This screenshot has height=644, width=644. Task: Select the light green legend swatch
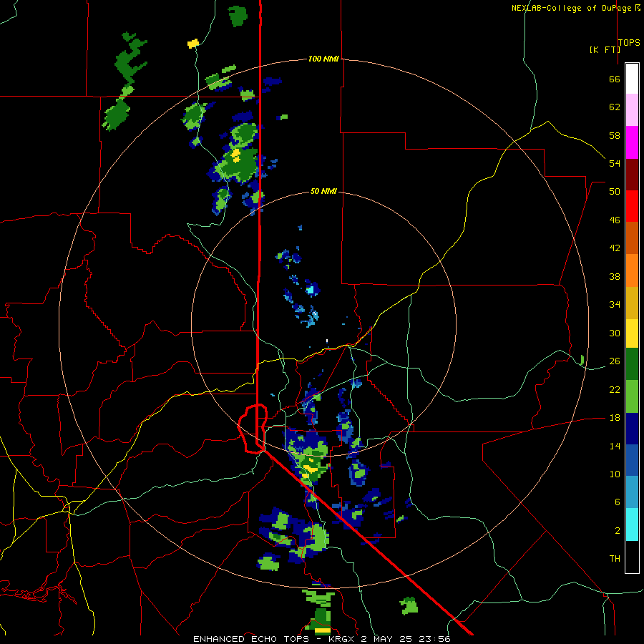(632, 396)
